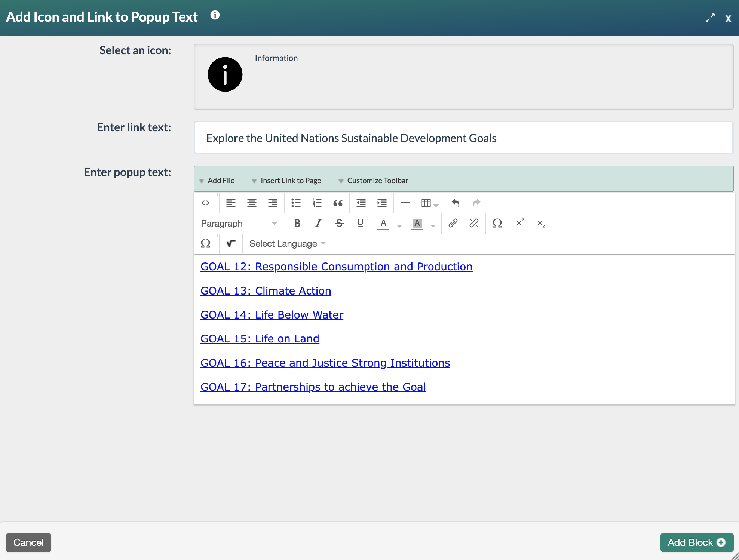Viewport: 739px width, 560px height.
Task: Apply blockquote formatting
Action: point(338,203)
